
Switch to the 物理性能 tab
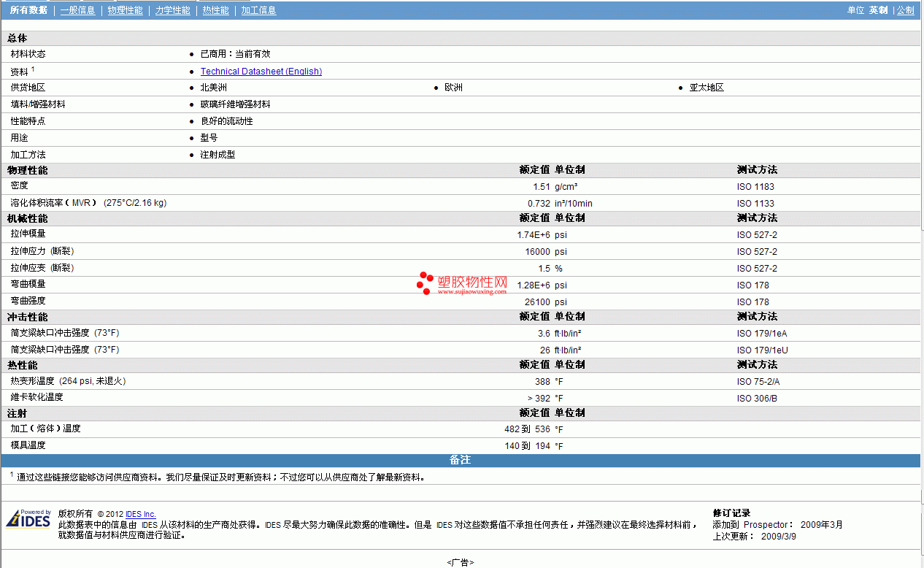125,10
